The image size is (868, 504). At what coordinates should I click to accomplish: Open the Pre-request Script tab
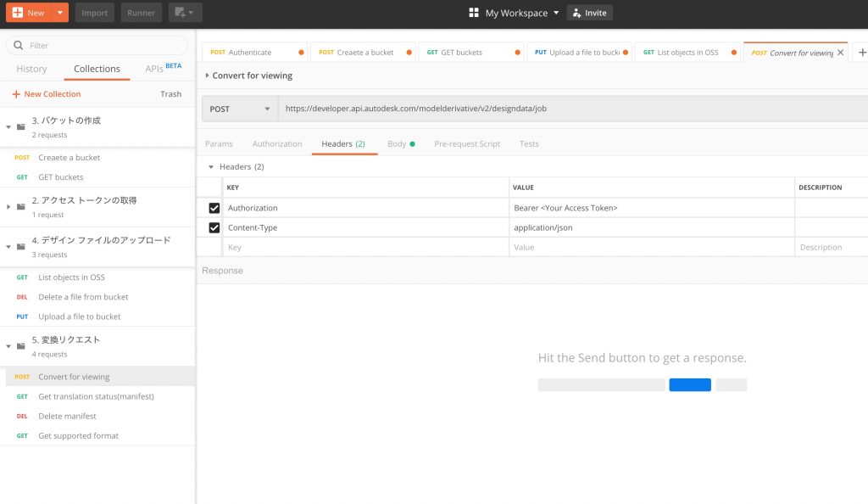467,144
